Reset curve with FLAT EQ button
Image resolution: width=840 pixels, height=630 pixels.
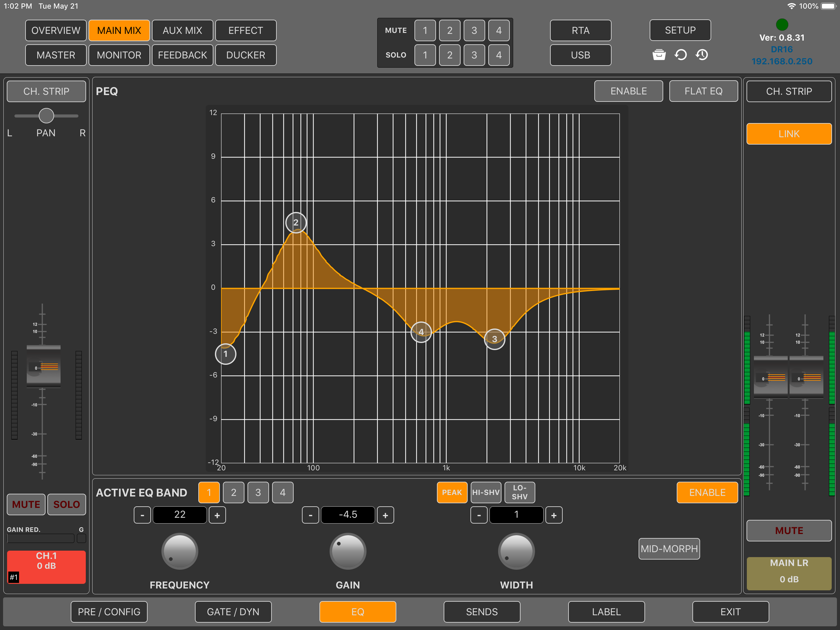[x=703, y=91]
